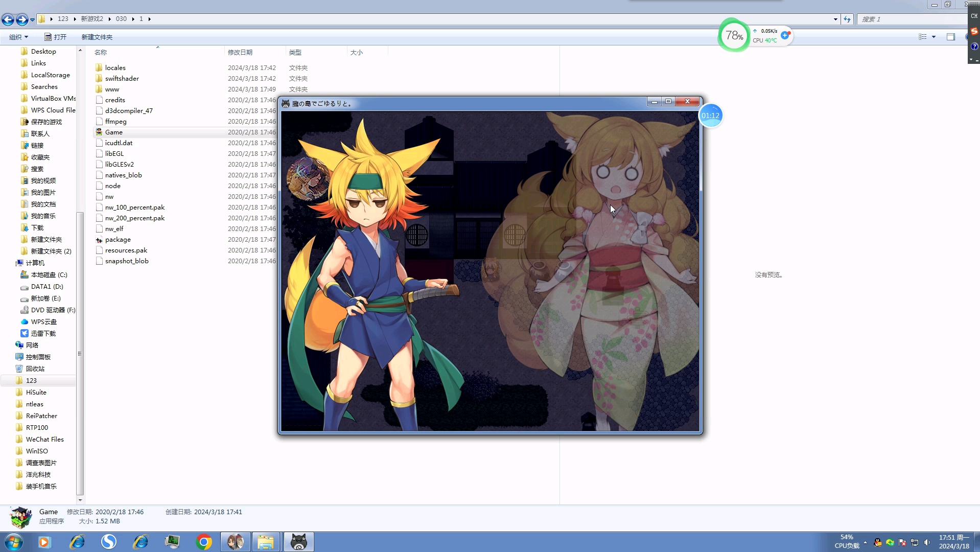Click the navigation pane scrollbar up arrow

click(x=80, y=50)
